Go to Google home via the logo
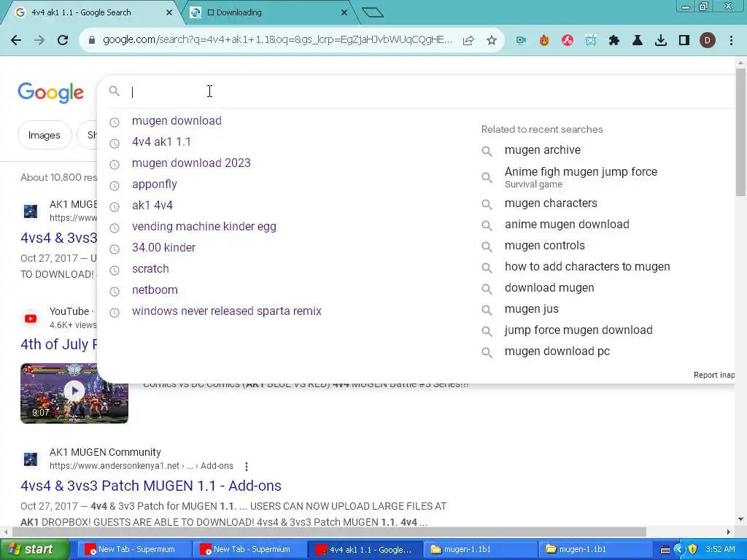Viewport: 747px width, 560px height. (x=50, y=93)
